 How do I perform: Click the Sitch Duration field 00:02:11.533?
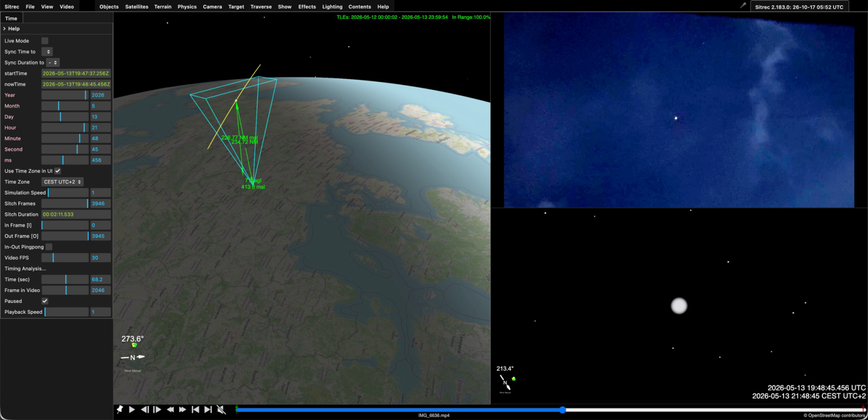pyautogui.click(x=76, y=214)
